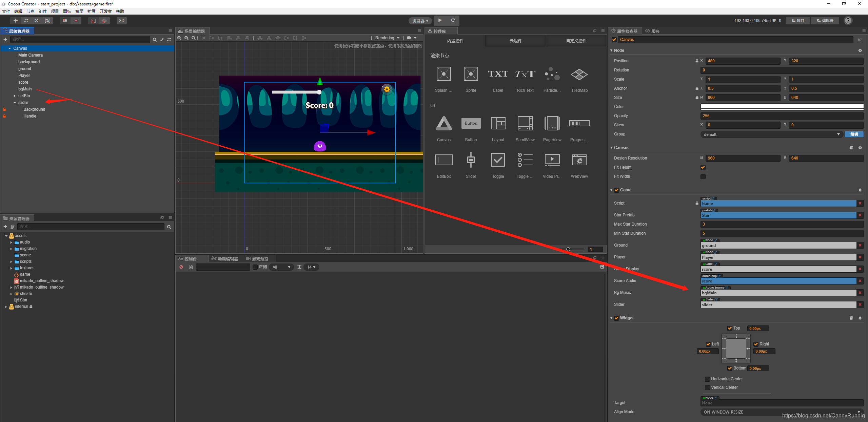Check the Horizontal Center option

pyautogui.click(x=707, y=379)
